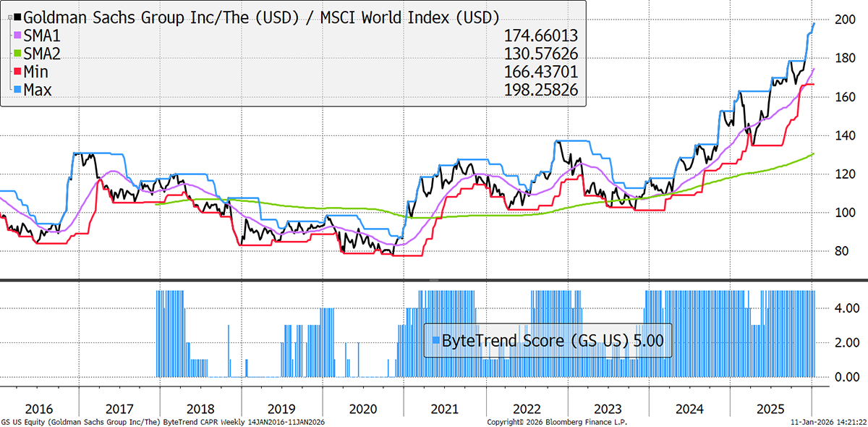
Task: Click the 2025 label on time axis
Action: click(x=770, y=408)
